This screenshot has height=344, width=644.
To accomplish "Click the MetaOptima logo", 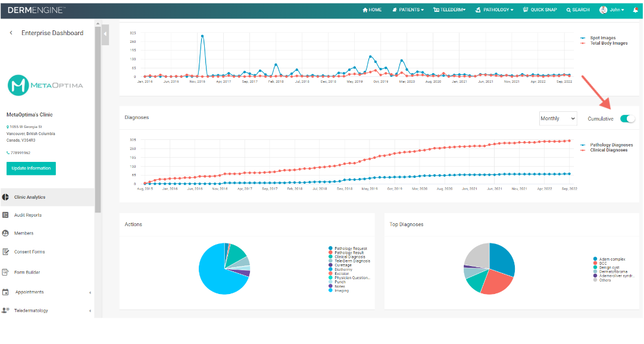I will (x=45, y=85).
